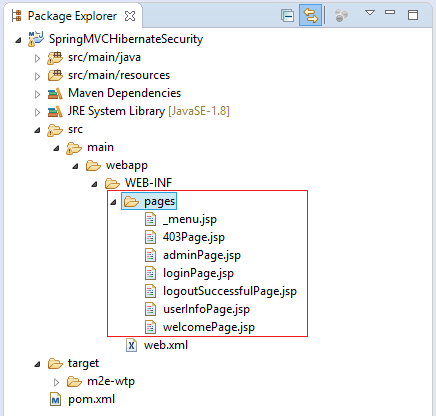436x416 pixels.
Task: Select loginPage.jsp in the tree
Action: 198,273
